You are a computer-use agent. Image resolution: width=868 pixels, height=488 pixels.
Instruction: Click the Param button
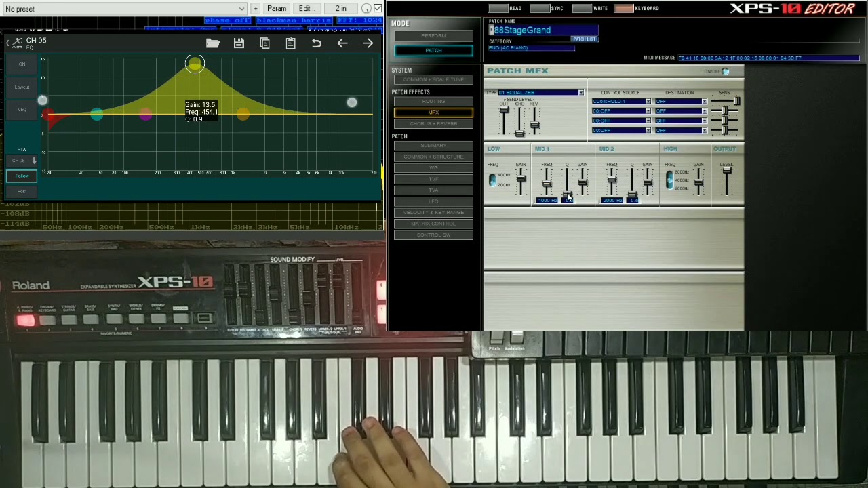tap(277, 9)
